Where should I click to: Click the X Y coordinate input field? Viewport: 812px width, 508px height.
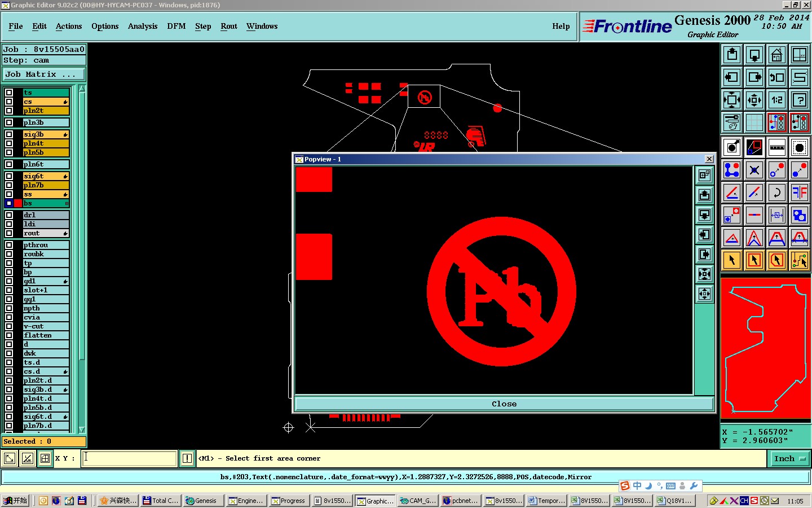click(130, 458)
